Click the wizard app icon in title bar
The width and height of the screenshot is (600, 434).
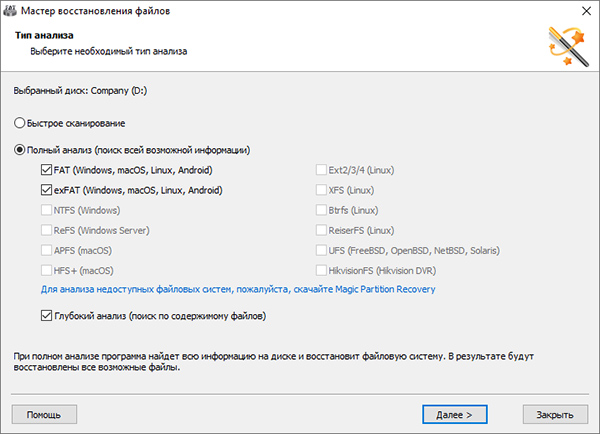pos(10,11)
